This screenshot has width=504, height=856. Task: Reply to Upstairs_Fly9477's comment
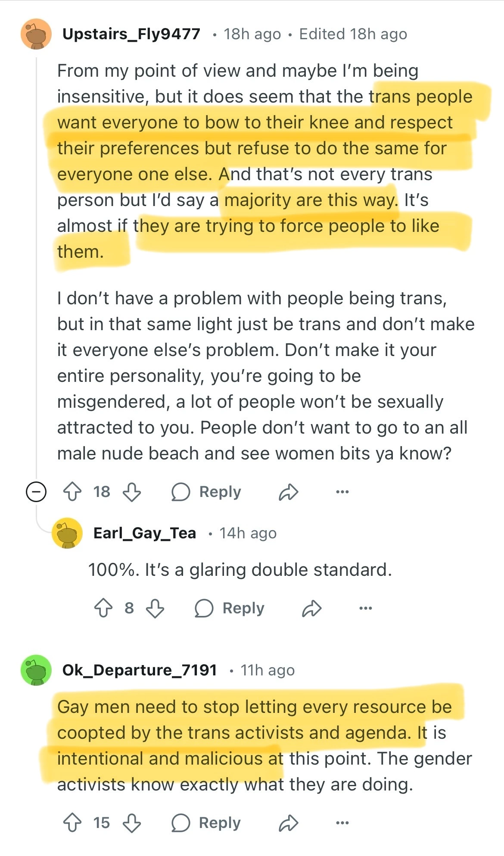(x=206, y=492)
